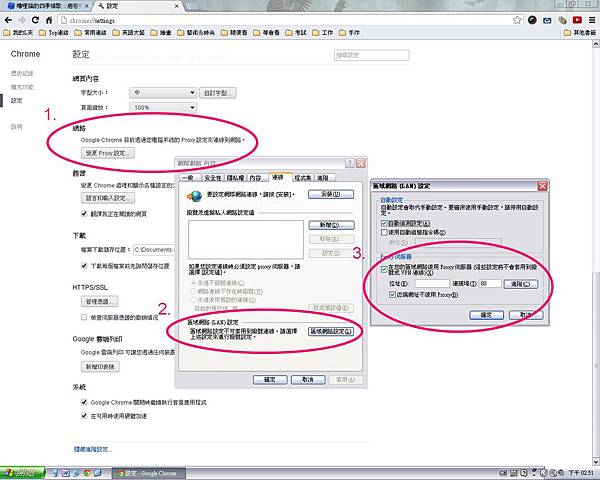Click advanced proxy button in LAN dialog
The width and height of the screenshot is (600, 480).
(x=520, y=284)
